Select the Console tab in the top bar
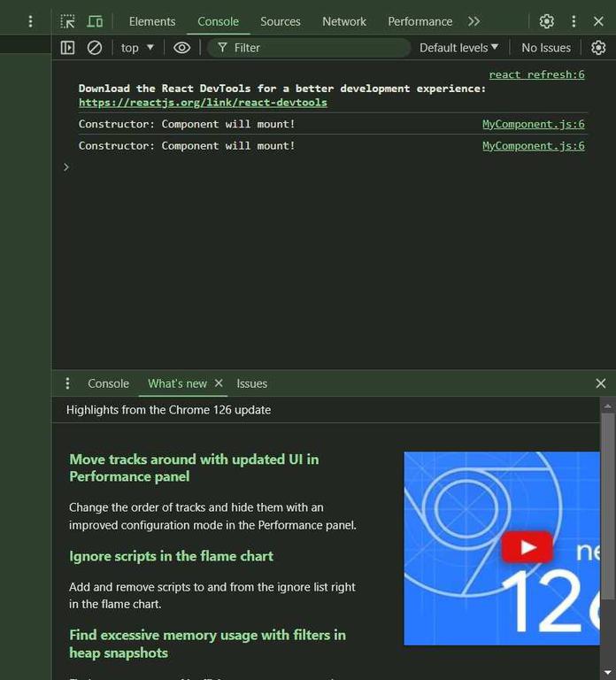This screenshot has width=616, height=680. coord(218,21)
